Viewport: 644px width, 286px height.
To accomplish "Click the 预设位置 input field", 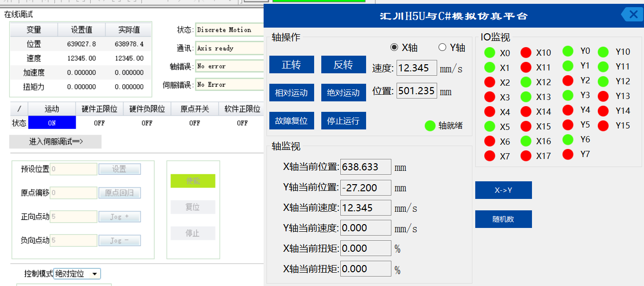I will coord(73,169).
